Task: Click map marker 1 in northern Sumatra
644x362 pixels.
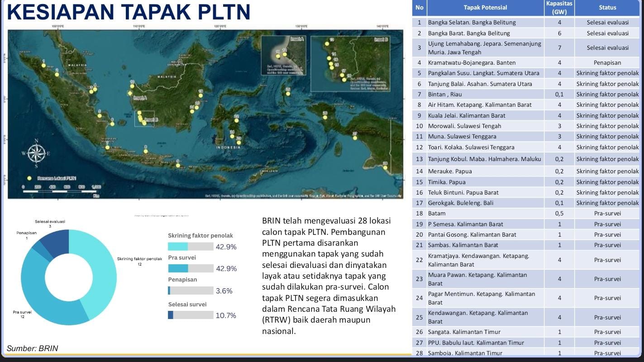Action: click(x=43, y=66)
